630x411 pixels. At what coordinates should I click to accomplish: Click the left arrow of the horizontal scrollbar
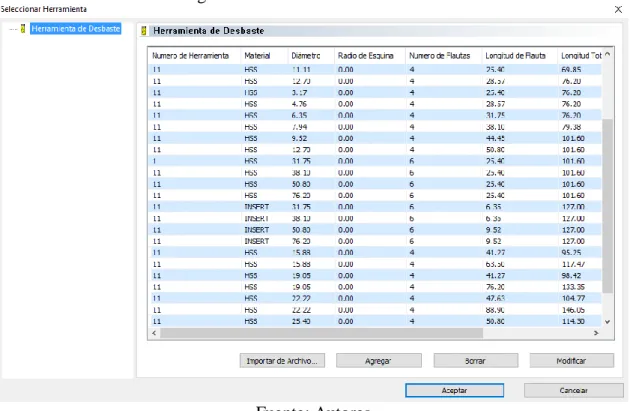tap(154, 333)
